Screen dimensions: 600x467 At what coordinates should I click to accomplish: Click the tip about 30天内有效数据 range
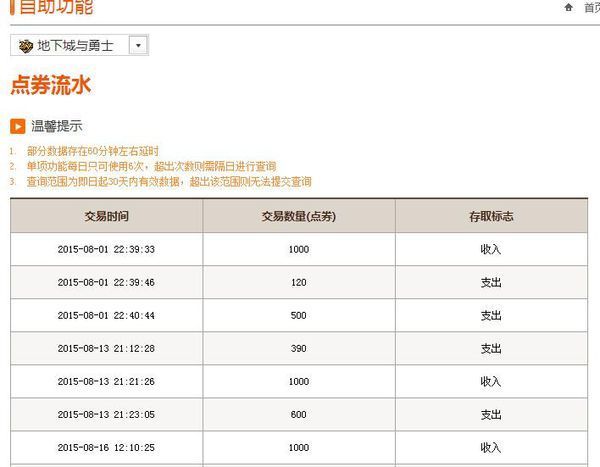point(169,182)
